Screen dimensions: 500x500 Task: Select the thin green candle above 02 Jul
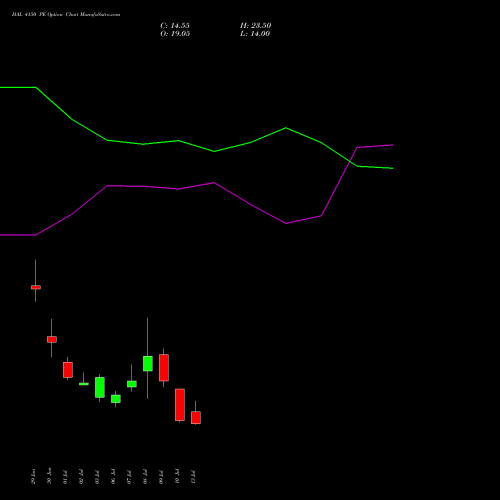coord(84,384)
